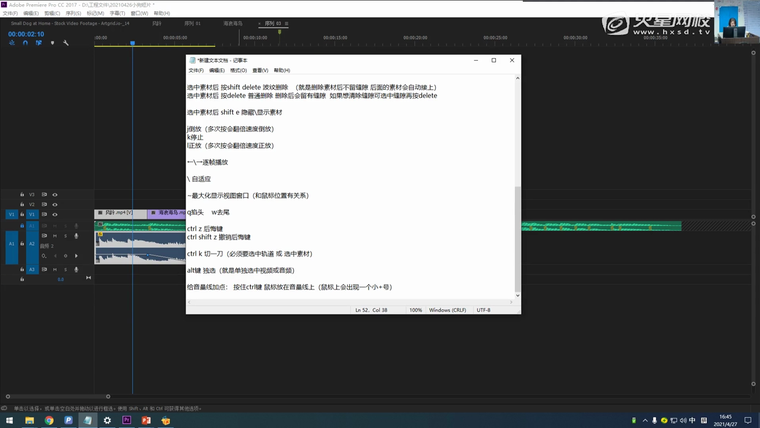The height and width of the screenshot is (428, 760).
Task: Open timeline display settings wrench
Action: (66, 43)
